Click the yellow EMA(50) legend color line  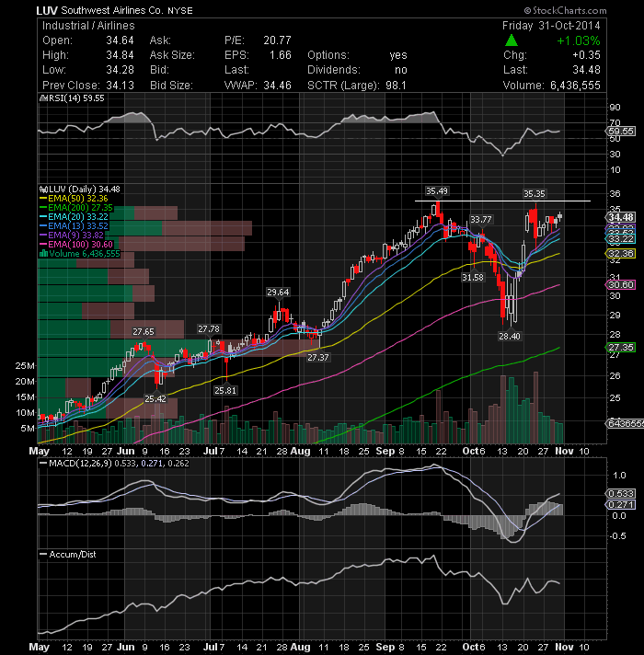tap(43, 199)
